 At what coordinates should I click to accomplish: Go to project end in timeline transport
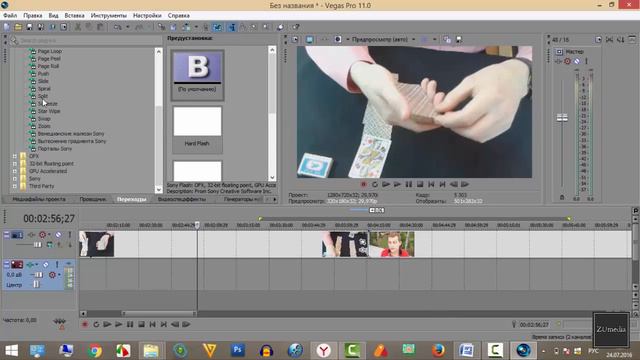[x=164, y=324]
